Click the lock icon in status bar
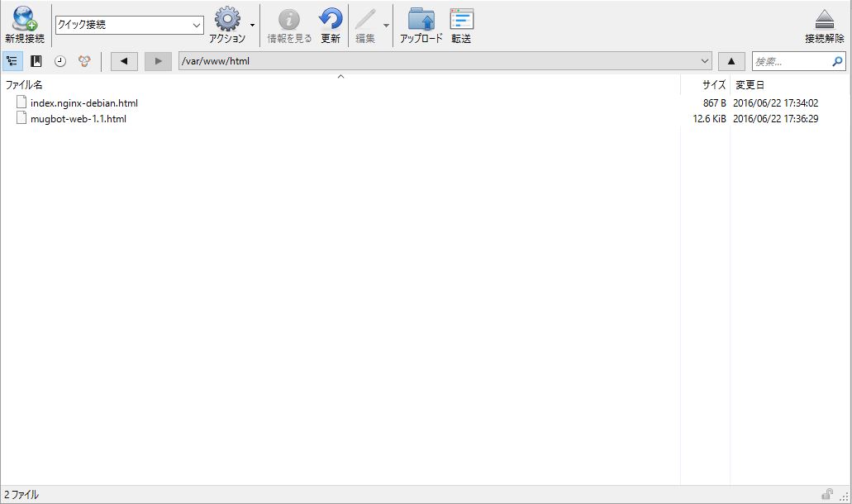The height and width of the screenshot is (504, 852). (x=827, y=494)
